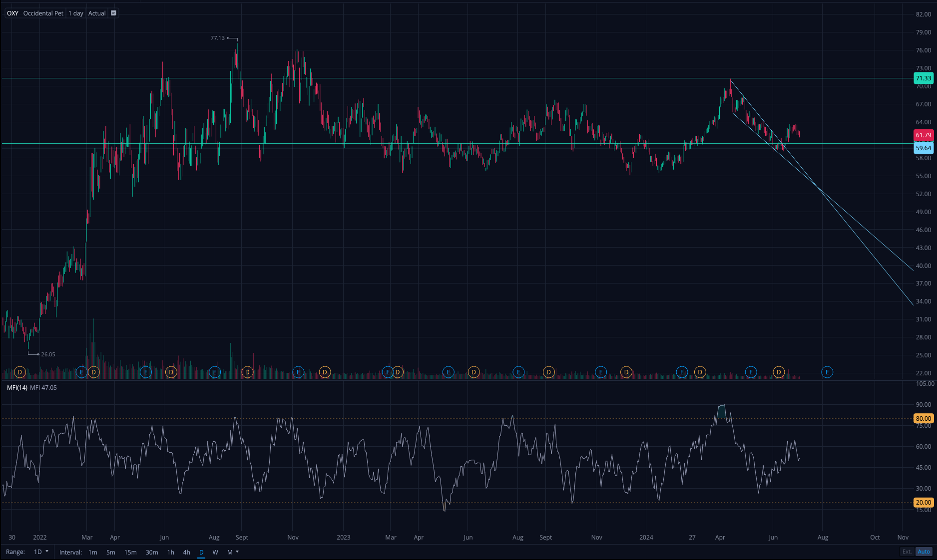Select the blue 59.64 price level label

click(923, 148)
